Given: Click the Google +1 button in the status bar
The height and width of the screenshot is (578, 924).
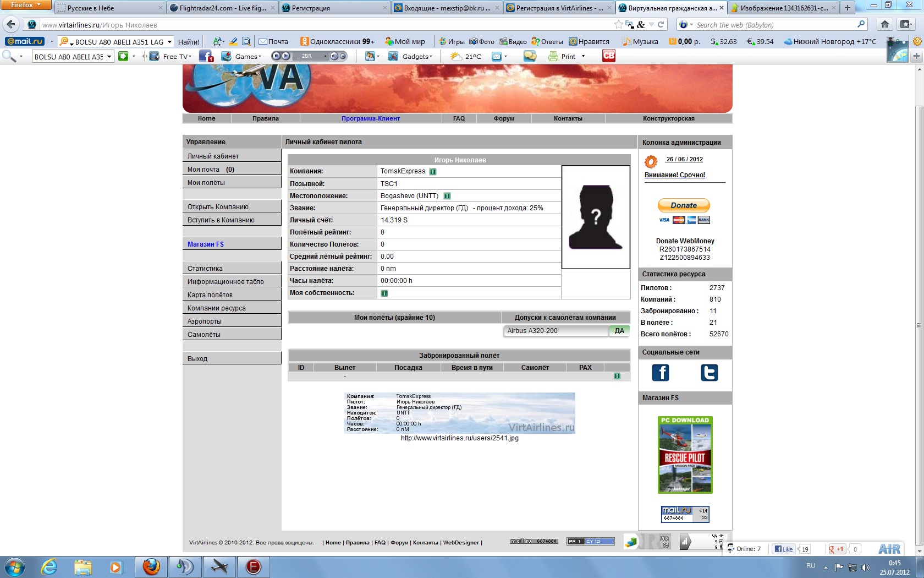Looking at the screenshot, I should pos(837,549).
